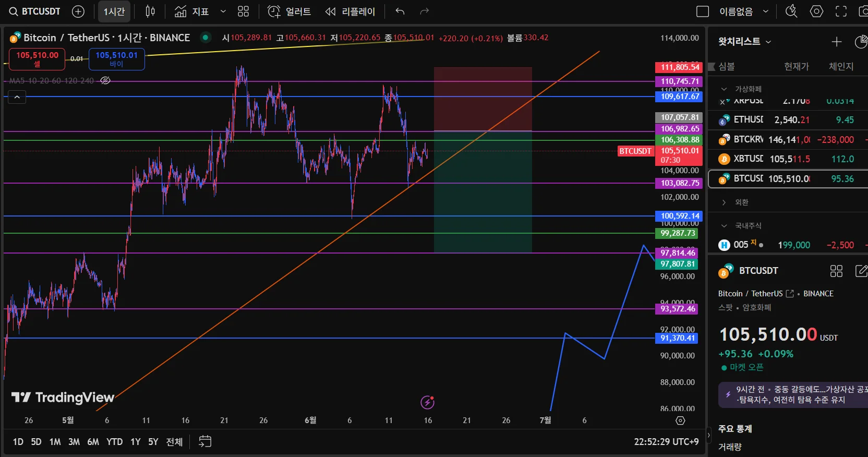Click the purple lightning event icon on chart
Image resolution: width=868 pixels, height=457 pixels.
pyautogui.click(x=427, y=402)
